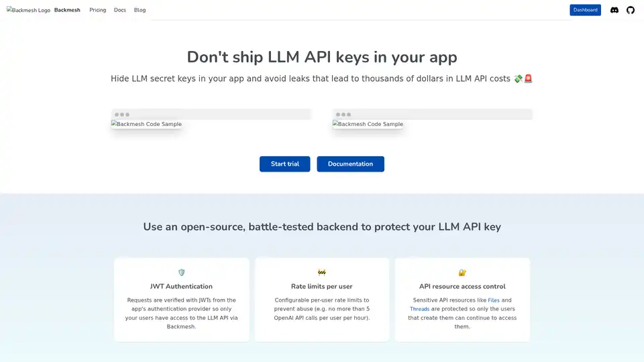Click the shield icon above JWT Authentication

pos(181,272)
